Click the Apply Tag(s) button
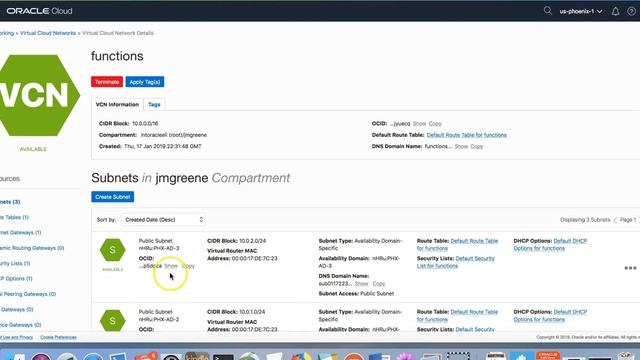The image size is (640, 360). [x=145, y=82]
